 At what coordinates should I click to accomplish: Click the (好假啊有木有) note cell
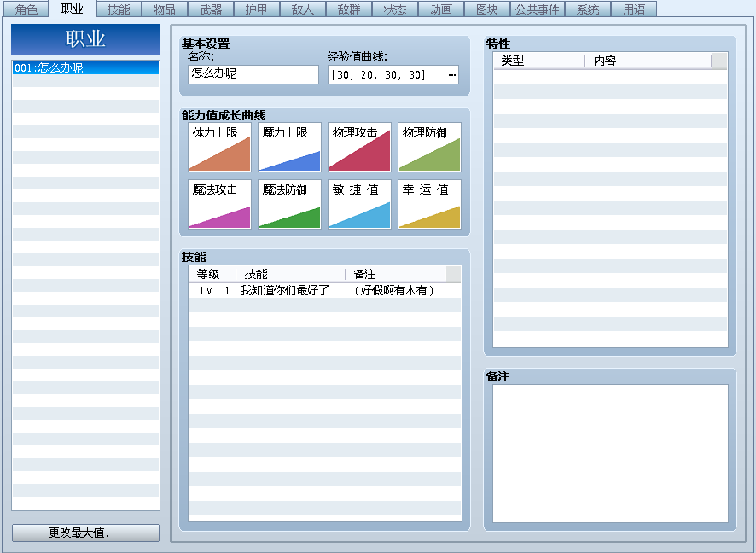[x=394, y=290]
